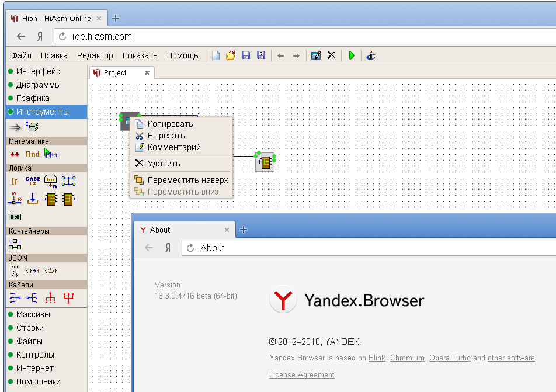The height and width of the screenshot is (392, 556).
Task: Run the project with the green play button
Action: coord(352,55)
